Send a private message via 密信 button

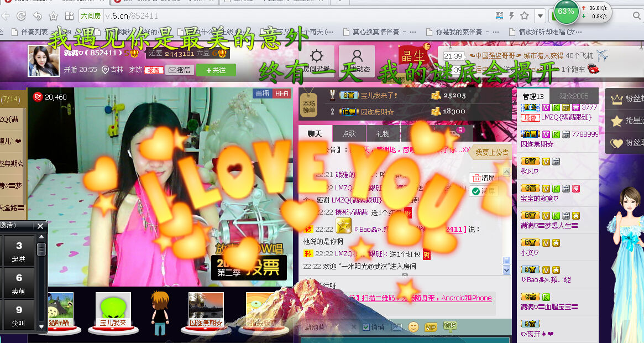pyautogui.click(x=180, y=70)
